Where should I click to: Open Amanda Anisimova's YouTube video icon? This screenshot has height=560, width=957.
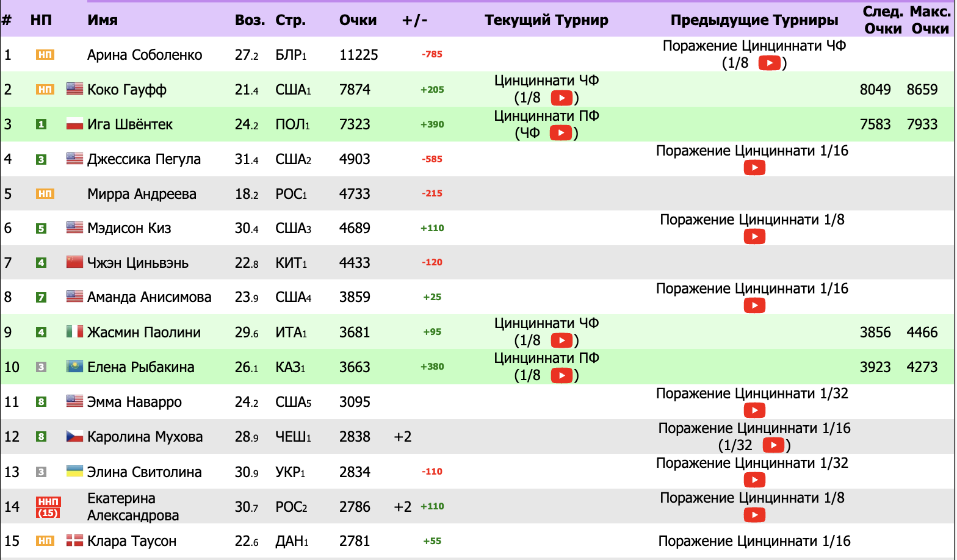coord(754,306)
